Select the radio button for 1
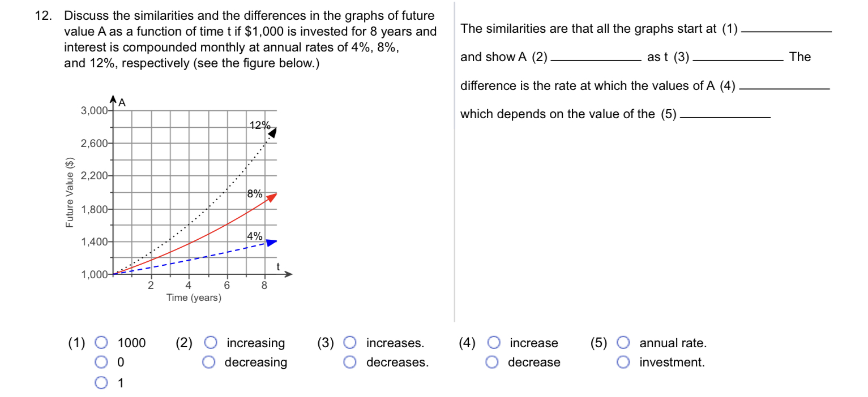 [101, 383]
